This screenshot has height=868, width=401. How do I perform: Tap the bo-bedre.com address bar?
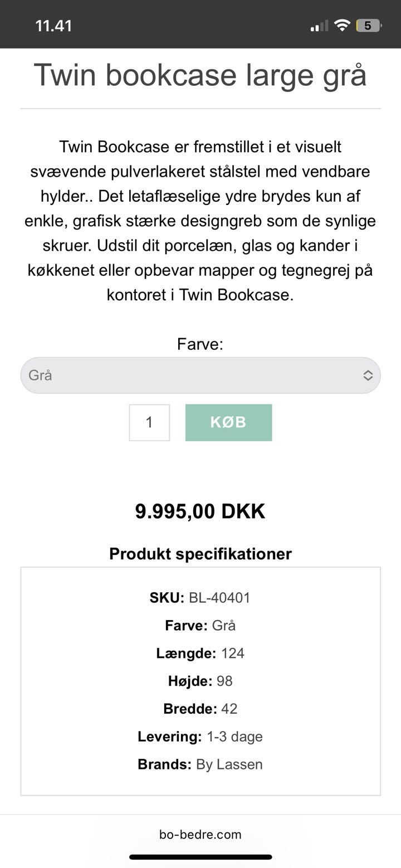(200, 834)
